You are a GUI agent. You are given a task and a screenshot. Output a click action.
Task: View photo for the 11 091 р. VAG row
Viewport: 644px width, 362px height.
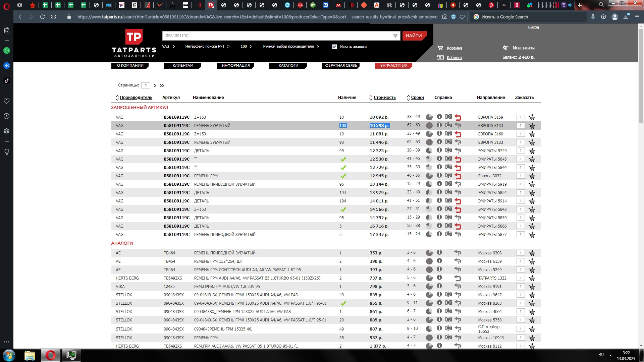(448, 133)
